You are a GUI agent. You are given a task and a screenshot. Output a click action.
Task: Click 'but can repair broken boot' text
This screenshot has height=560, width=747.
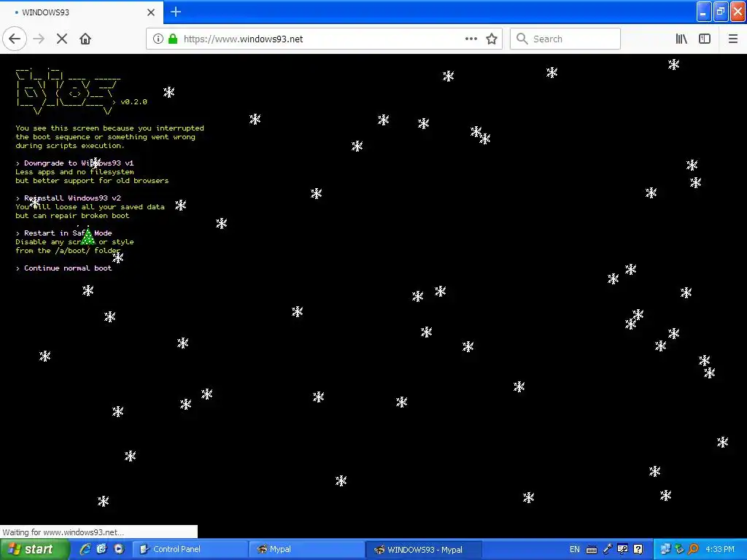pos(72,216)
